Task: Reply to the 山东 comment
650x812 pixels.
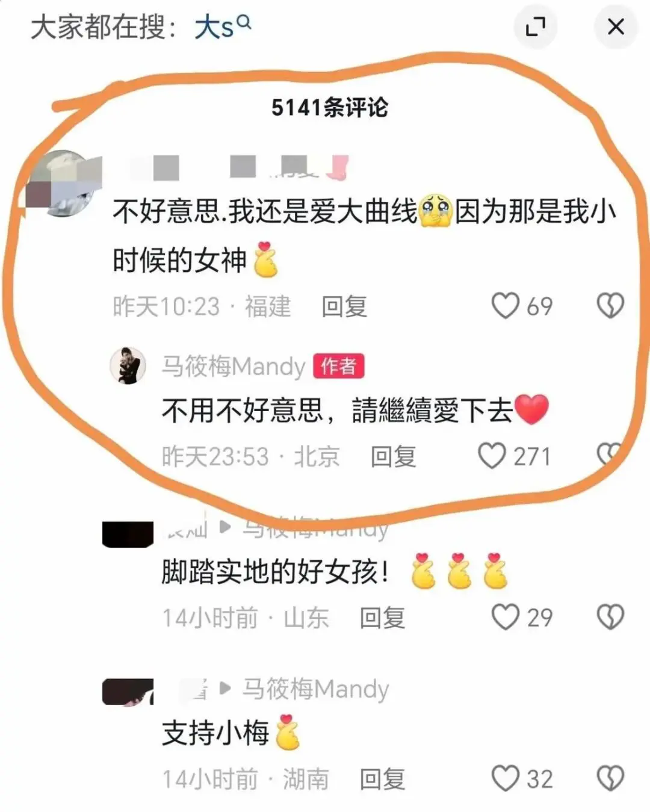Action: pyautogui.click(x=383, y=618)
